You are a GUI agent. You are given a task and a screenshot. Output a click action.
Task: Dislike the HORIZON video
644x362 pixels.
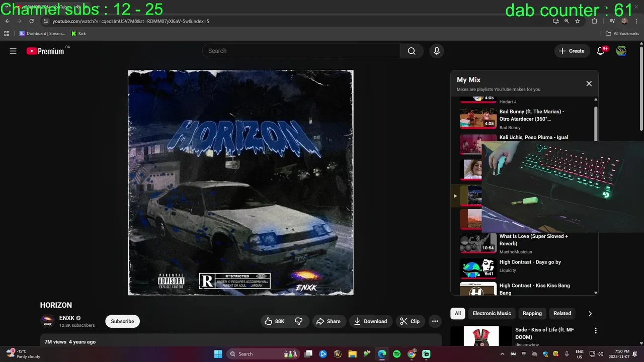click(299, 321)
